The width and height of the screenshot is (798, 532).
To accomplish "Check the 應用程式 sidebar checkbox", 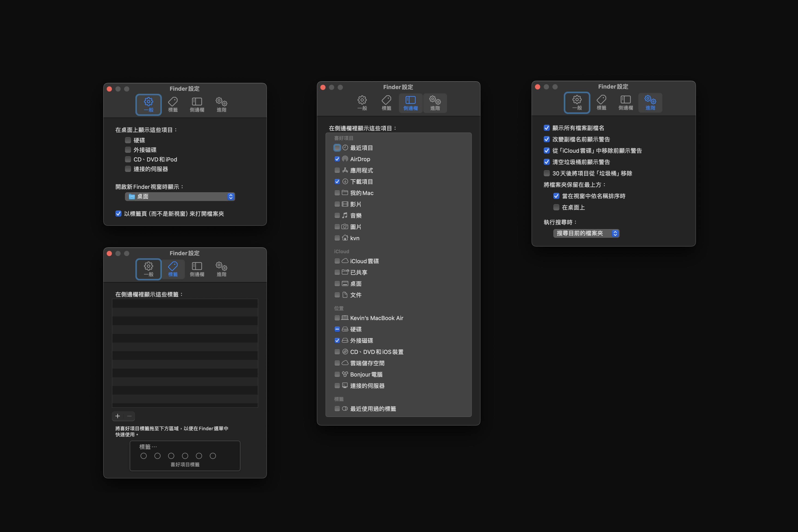I will click(337, 170).
